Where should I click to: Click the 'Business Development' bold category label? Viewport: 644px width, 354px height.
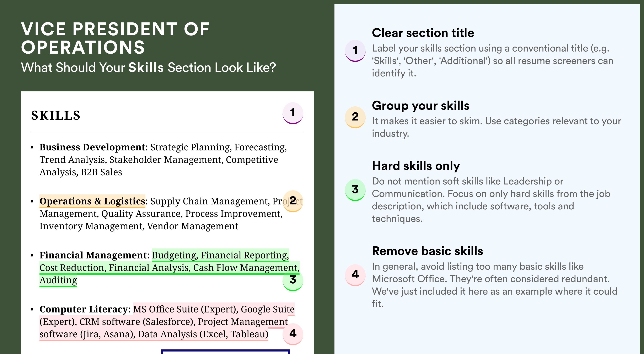(92, 147)
